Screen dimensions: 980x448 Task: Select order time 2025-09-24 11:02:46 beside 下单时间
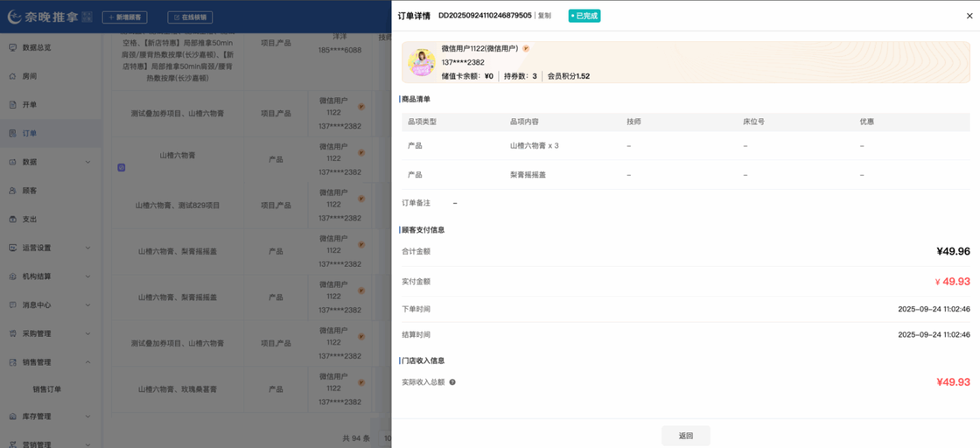934,309
